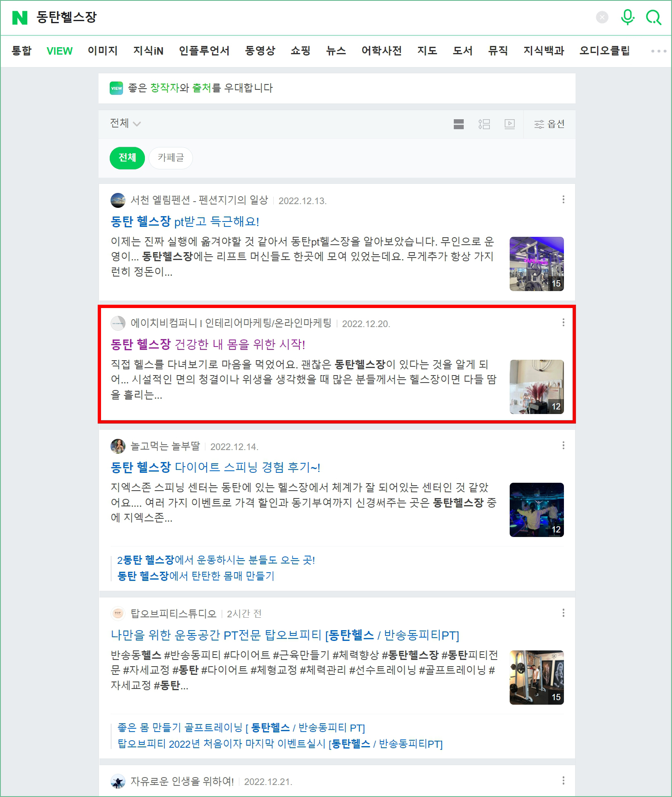This screenshot has height=797, width=672.
Task: Open thumbnail of 건강한 내 몸을 위한 시작 post
Action: [x=537, y=387]
